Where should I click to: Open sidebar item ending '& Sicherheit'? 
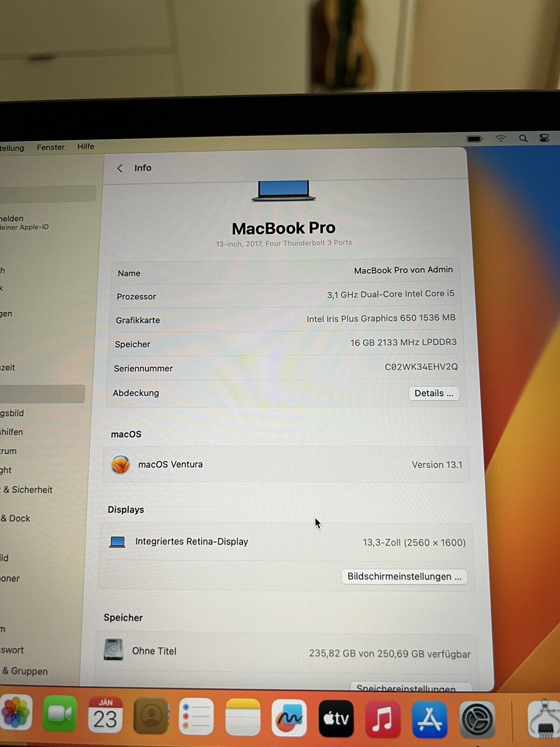coord(27,490)
